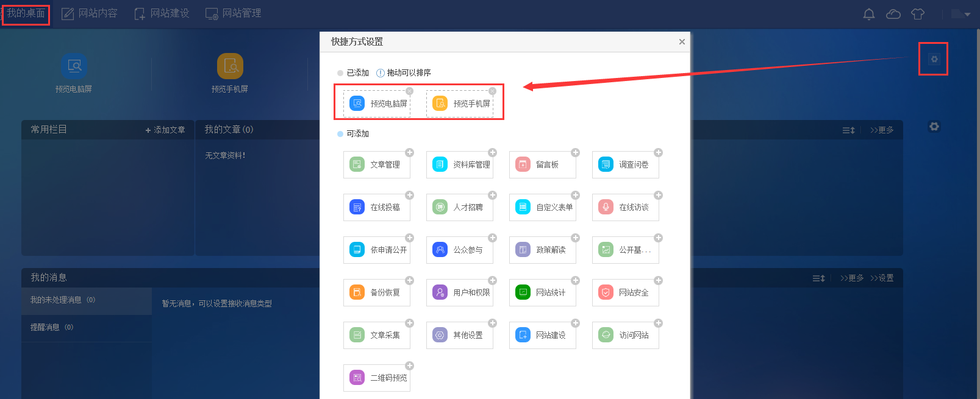Add 二维码预览 shortcut via plus icon
The height and width of the screenshot is (399, 980).
coord(409,365)
